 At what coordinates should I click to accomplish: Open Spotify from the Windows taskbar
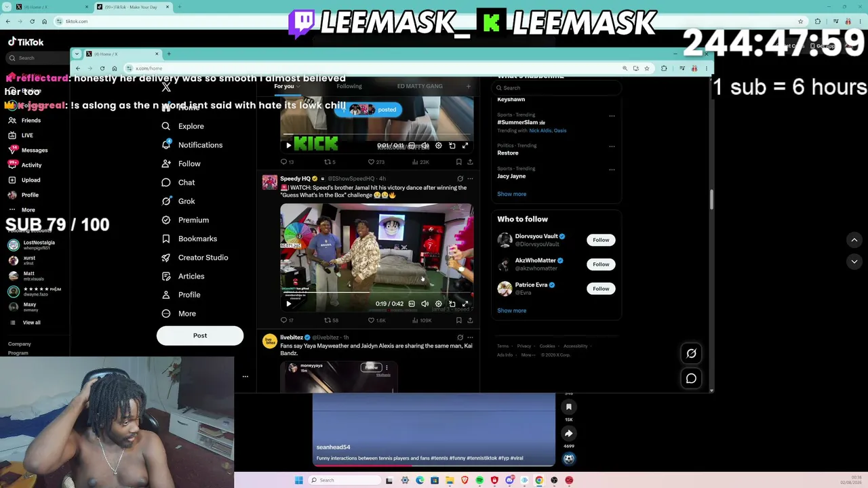479,481
